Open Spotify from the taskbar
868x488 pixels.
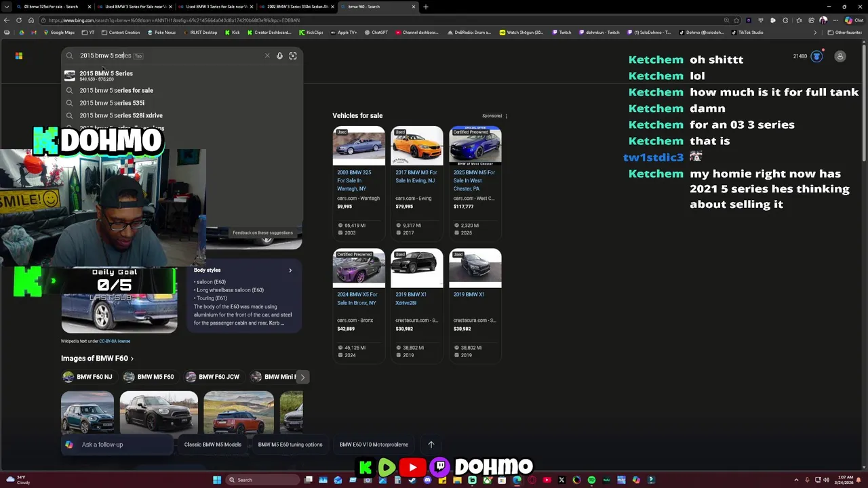pyautogui.click(x=591, y=480)
